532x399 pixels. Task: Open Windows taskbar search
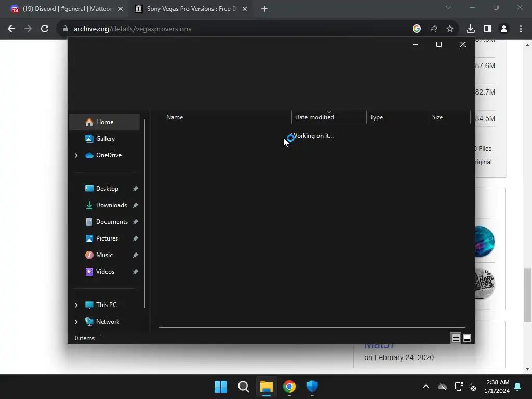coord(244,387)
